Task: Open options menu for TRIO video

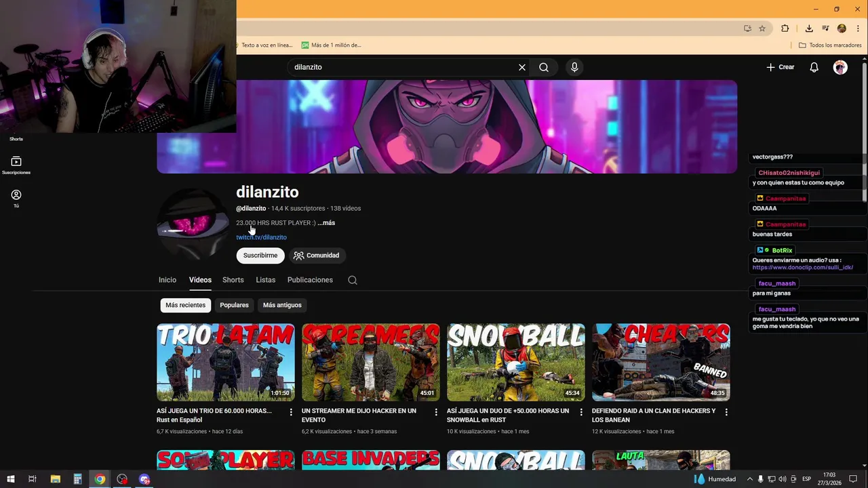Action: click(291, 412)
